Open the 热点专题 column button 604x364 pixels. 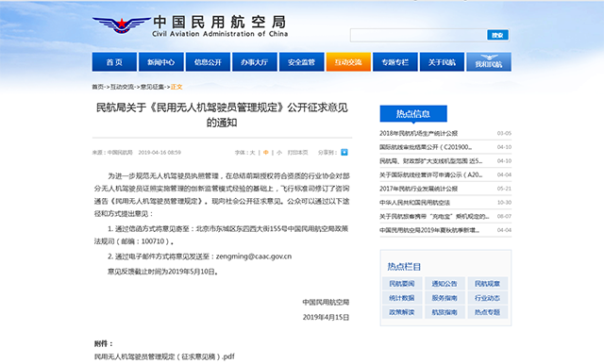point(487,312)
